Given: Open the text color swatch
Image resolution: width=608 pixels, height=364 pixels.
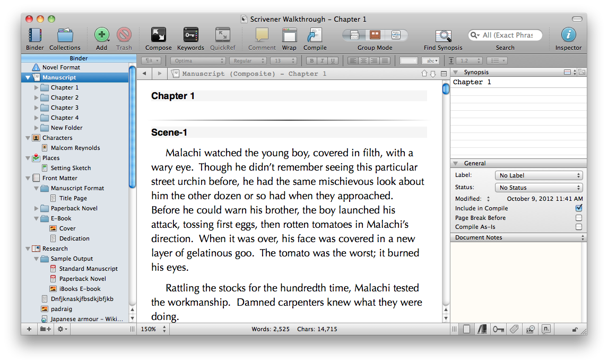Looking at the screenshot, I should pos(409,60).
